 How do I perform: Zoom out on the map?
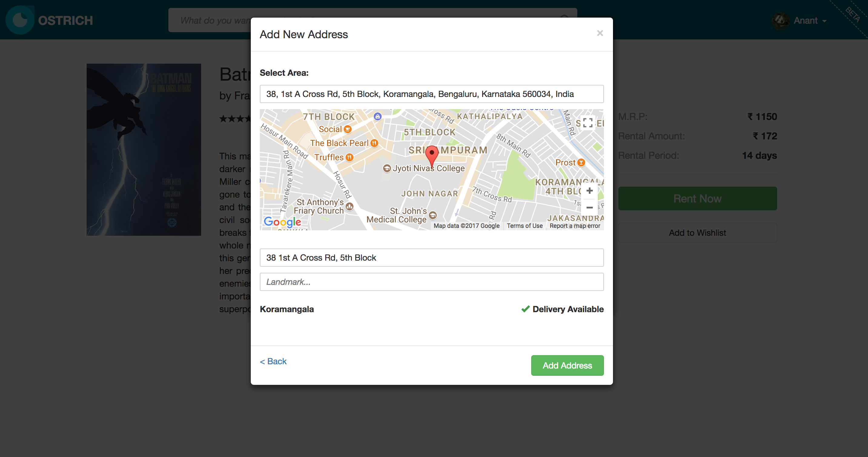[589, 207]
